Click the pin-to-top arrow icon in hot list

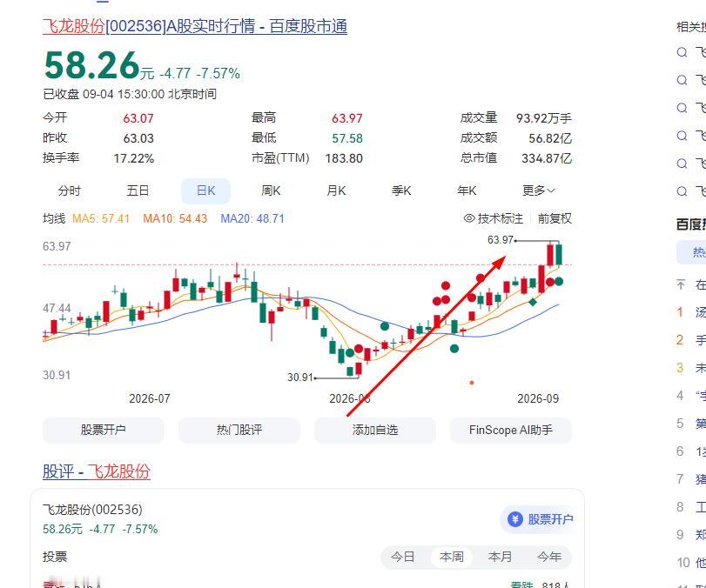coord(681,284)
